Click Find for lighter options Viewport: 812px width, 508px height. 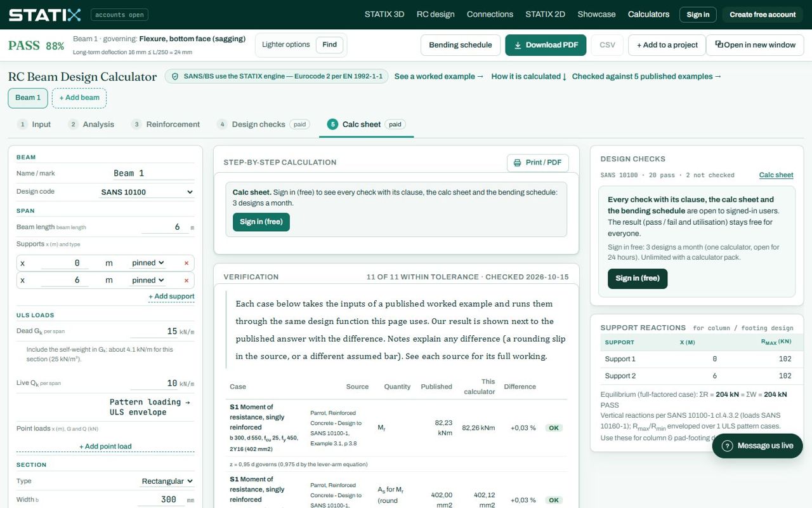pos(329,45)
